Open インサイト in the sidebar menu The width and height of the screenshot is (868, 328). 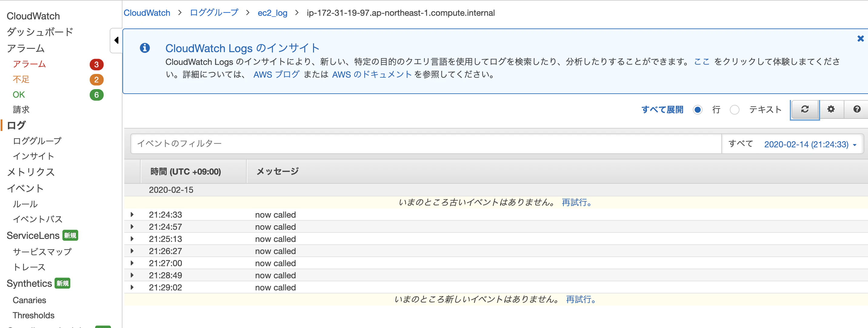[33, 156]
